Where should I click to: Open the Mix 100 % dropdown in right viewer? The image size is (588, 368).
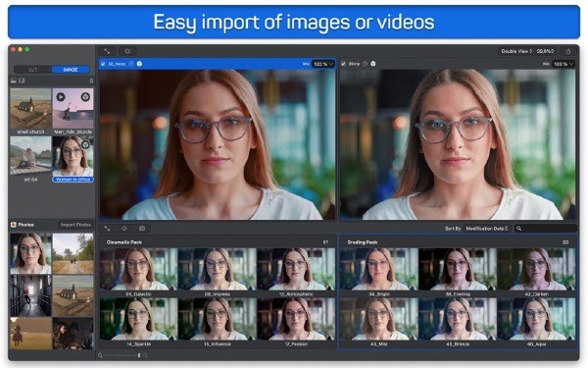click(x=563, y=64)
